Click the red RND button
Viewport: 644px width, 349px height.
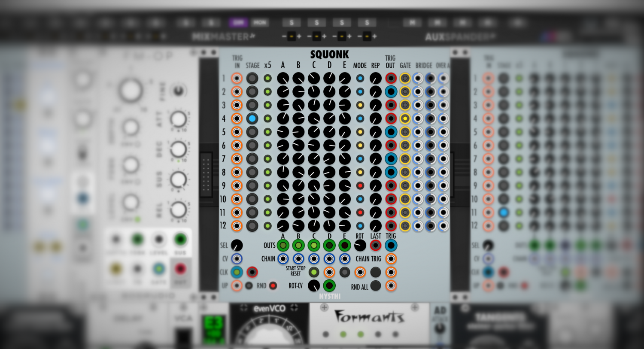click(x=273, y=285)
